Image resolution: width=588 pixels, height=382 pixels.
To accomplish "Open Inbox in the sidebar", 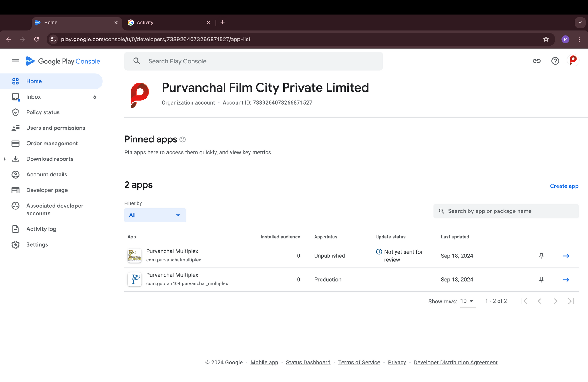I will tap(34, 97).
